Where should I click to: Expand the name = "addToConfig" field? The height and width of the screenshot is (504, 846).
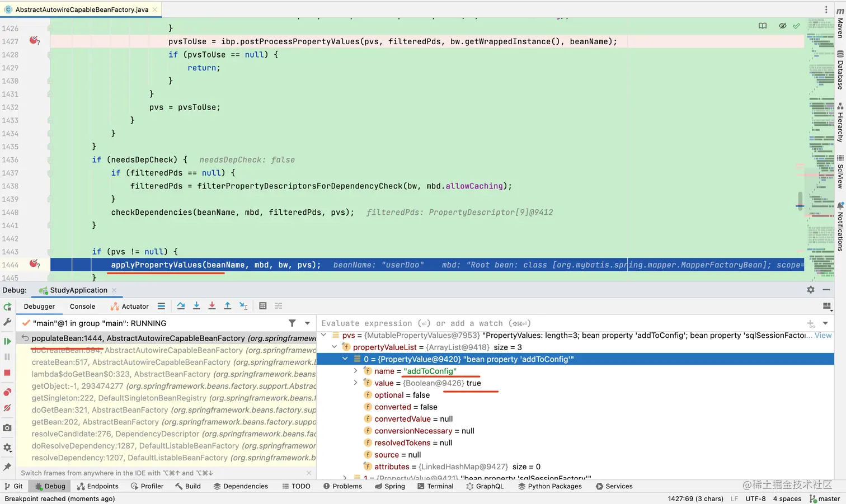pos(355,371)
